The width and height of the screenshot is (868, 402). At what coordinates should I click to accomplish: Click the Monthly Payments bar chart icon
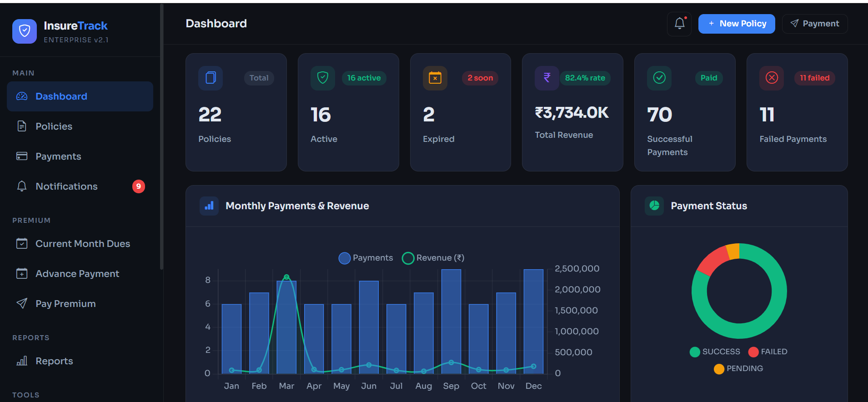pos(209,206)
